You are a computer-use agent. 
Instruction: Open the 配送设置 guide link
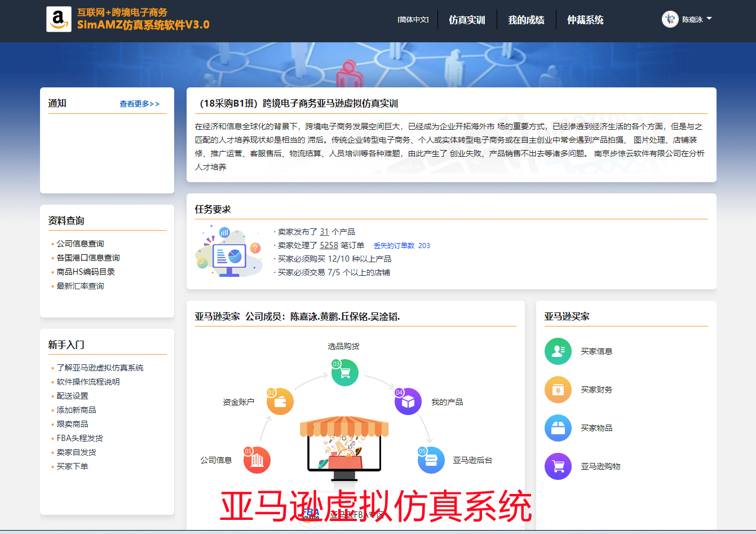tap(72, 396)
